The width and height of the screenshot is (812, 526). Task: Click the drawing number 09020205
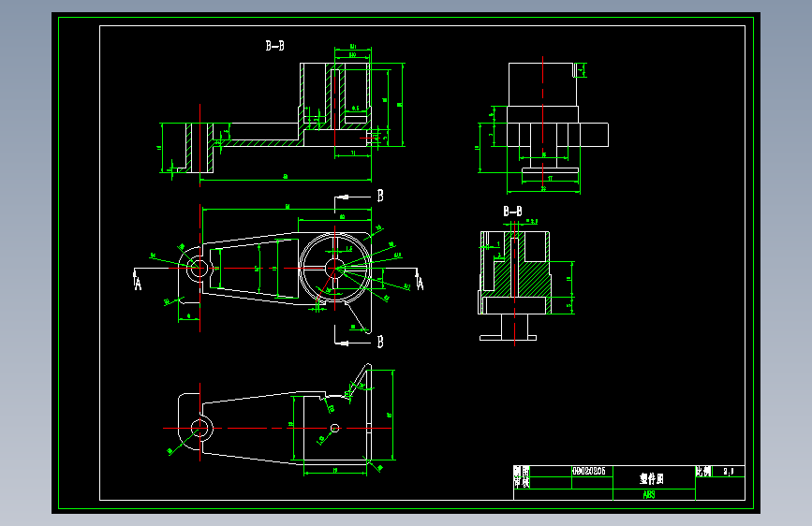[589, 471]
